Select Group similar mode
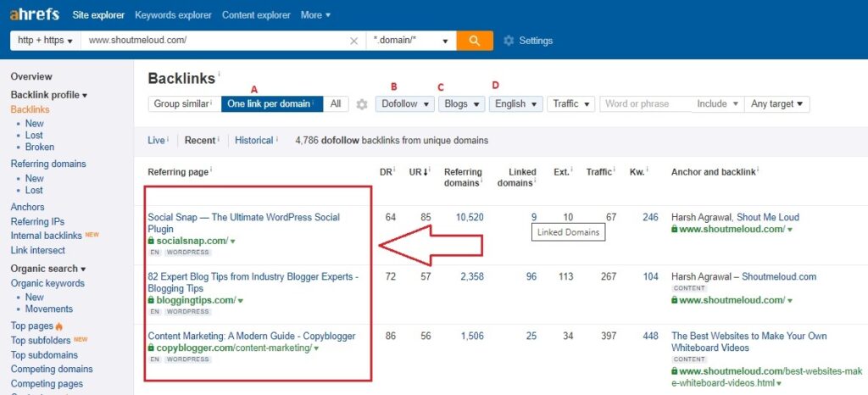 pos(184,103)
